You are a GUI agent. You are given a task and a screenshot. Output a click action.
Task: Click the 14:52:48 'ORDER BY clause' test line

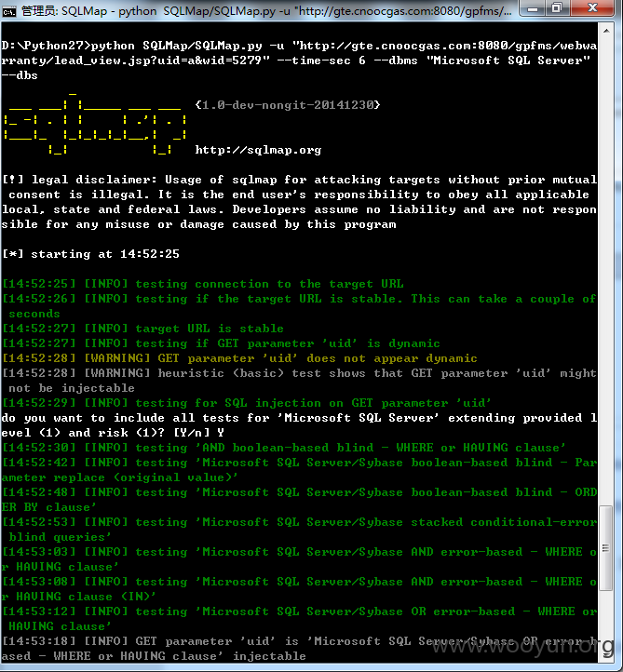299,500
